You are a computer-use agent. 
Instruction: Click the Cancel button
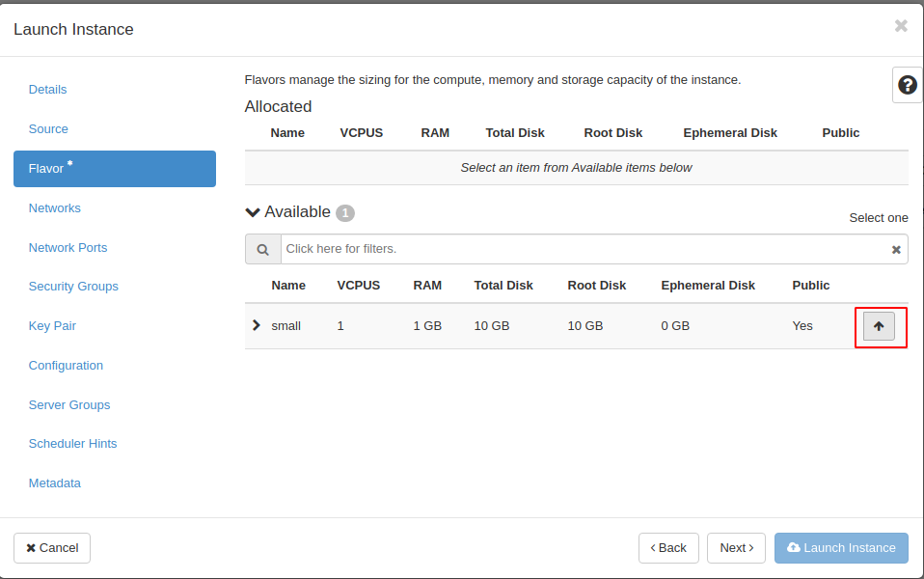52,548
